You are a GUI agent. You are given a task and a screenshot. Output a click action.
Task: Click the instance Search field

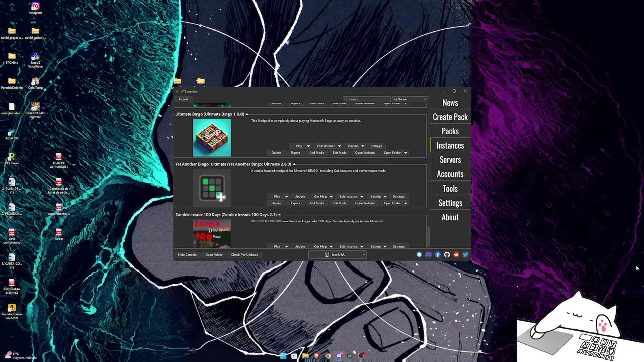pos(367,99)
